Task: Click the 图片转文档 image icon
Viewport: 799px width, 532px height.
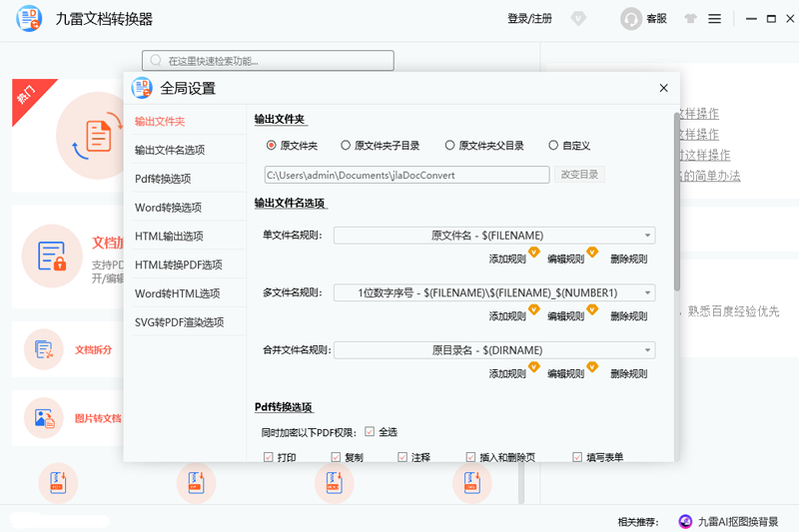Action: 44,418
